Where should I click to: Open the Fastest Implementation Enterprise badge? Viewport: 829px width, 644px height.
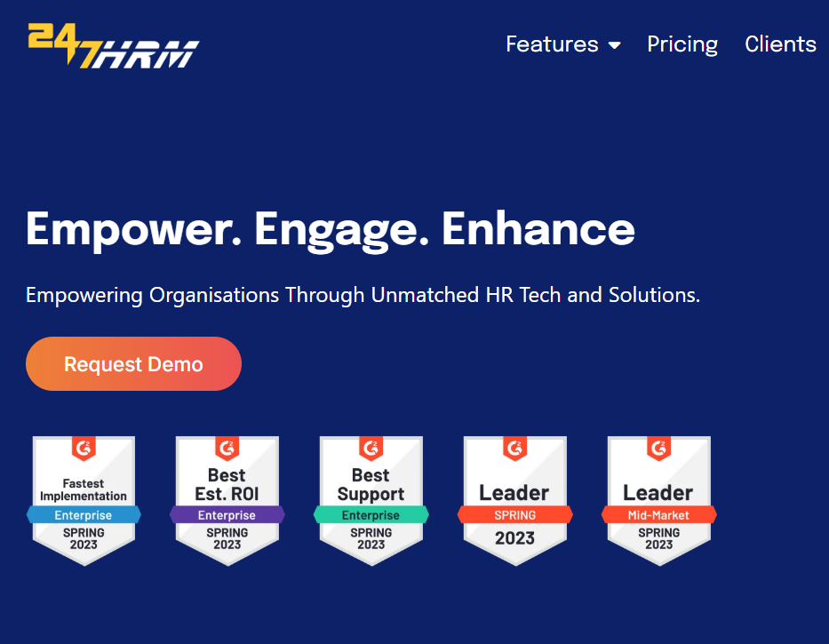[84, 501]
